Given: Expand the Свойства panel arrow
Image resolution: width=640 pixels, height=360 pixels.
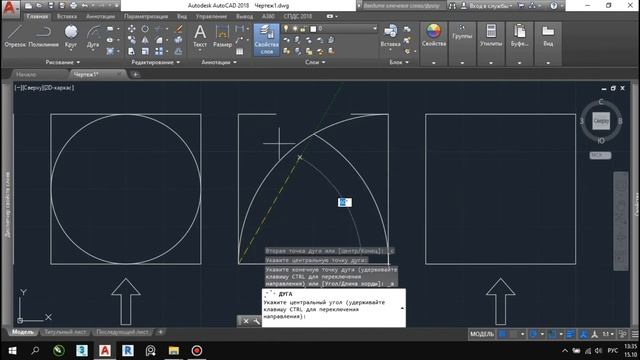Looking at the screenshot, I should (x=433, y=63).
